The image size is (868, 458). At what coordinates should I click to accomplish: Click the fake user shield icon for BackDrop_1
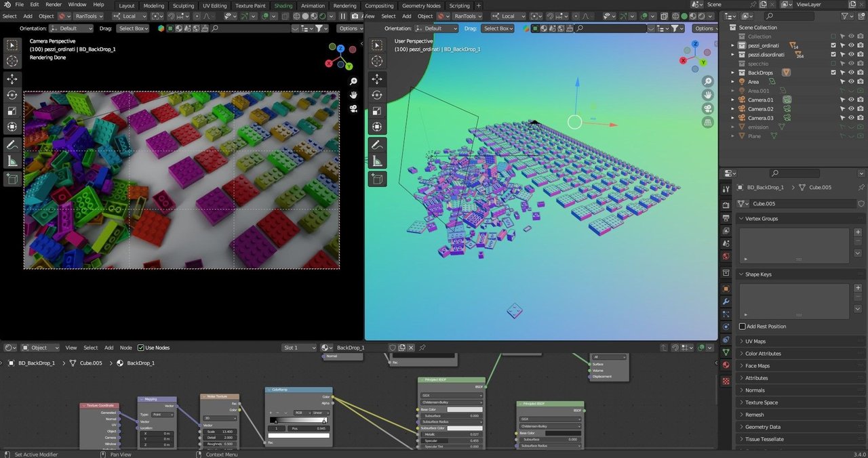click(392, 348)
